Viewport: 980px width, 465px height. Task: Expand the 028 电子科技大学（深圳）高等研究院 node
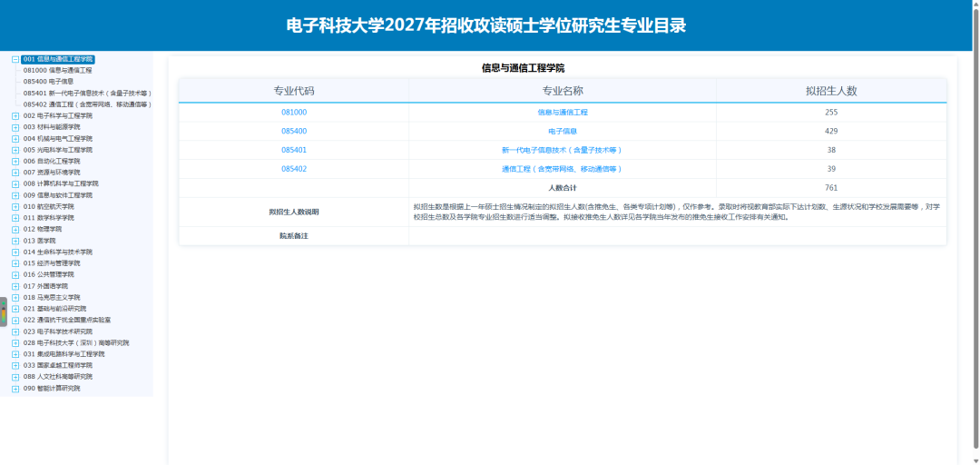click(15, 343)
